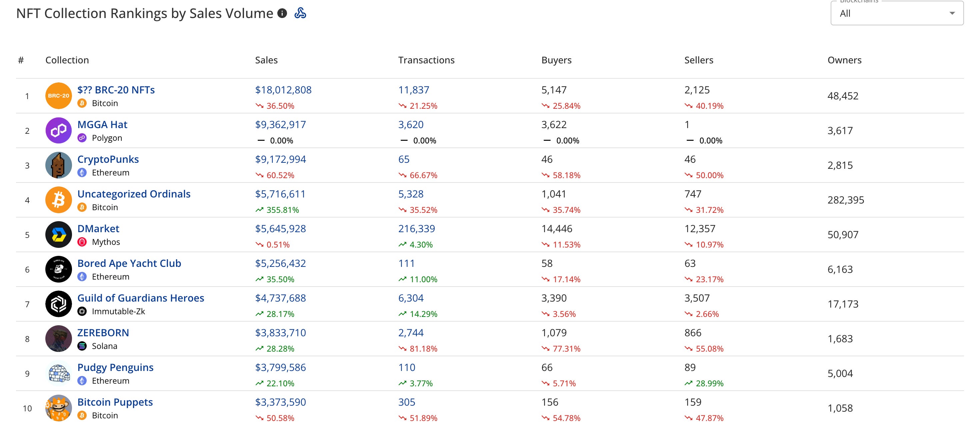Click the Blockchains dropdown arrow

[x=952, y=13]
